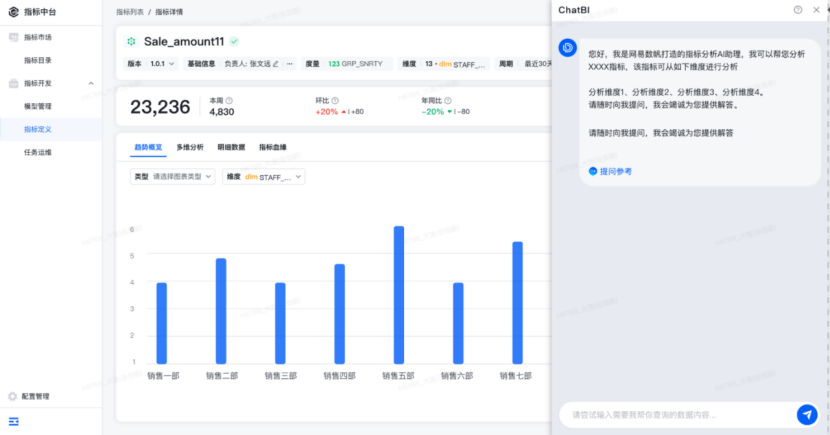Click the 销售五部 bar in chart
The width and height of the screenshot is (830, 435).
399,295
